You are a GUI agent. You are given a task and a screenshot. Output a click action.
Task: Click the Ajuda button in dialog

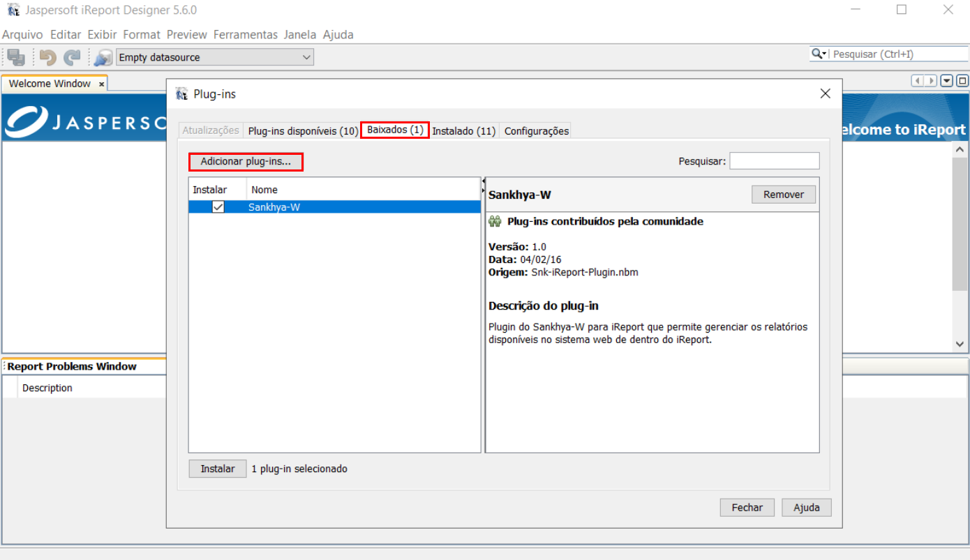coord(807,508)
